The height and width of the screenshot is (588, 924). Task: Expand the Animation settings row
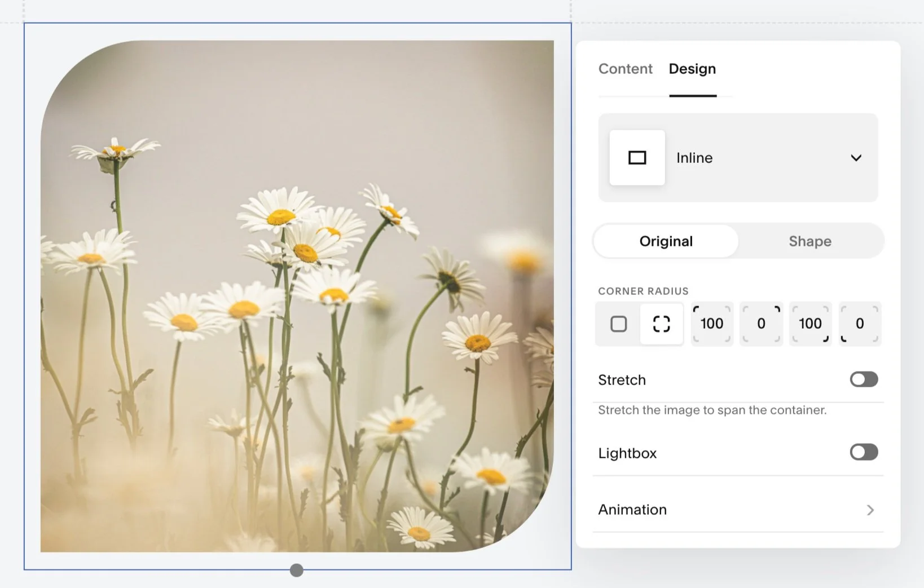click(738, 510)
